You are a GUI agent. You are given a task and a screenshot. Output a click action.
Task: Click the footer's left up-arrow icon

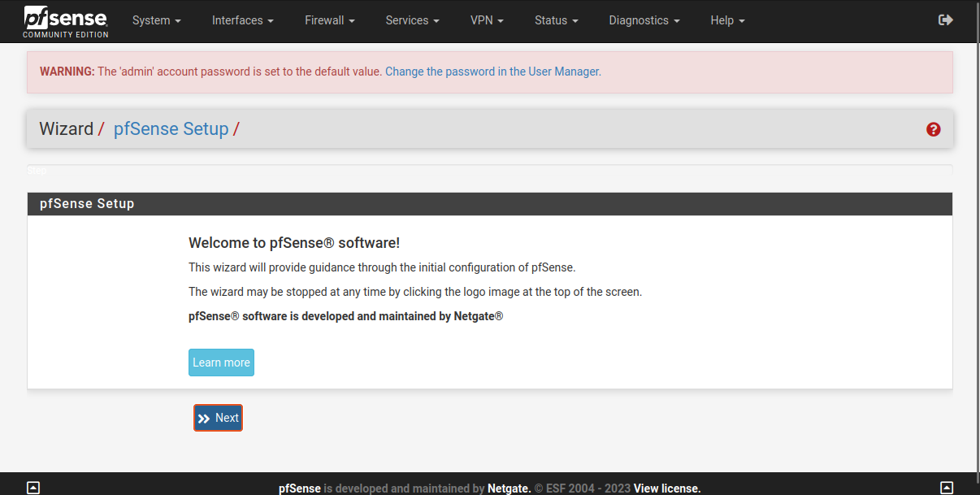33,488
